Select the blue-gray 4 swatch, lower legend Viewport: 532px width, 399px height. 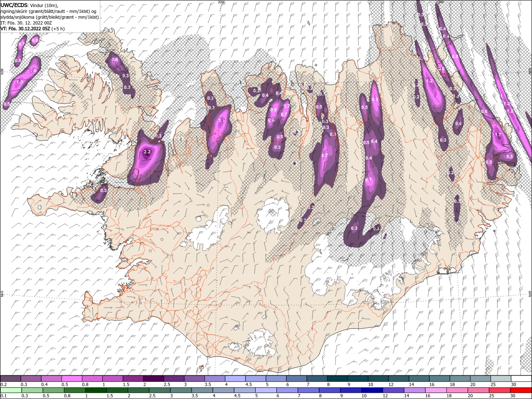(x=223, y=390)
